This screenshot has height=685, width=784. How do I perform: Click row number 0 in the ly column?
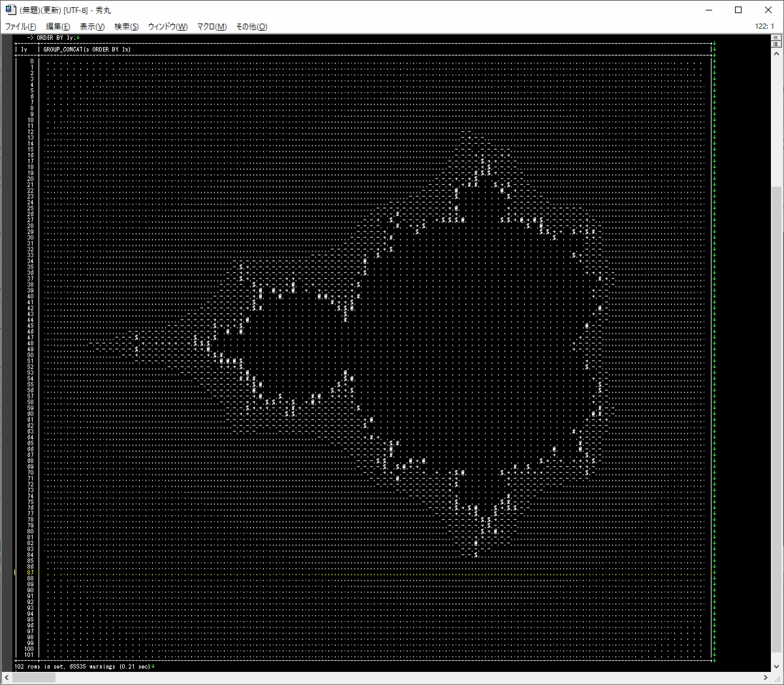pyautogui.click(x=31, y=61)
